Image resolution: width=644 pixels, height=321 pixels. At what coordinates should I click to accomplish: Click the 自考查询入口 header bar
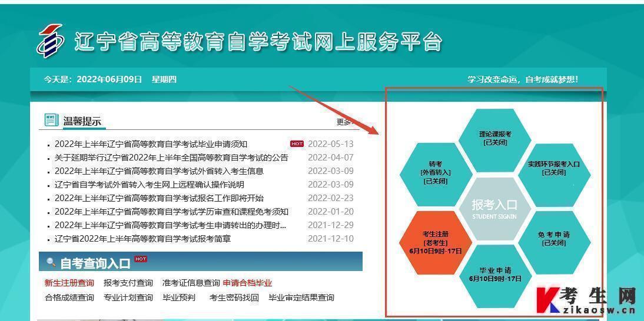(200, 262)
